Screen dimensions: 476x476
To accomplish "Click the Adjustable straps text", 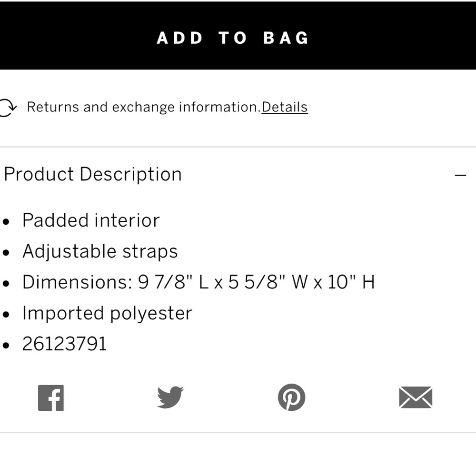I will pyautogui.click(x=100, y=251).
